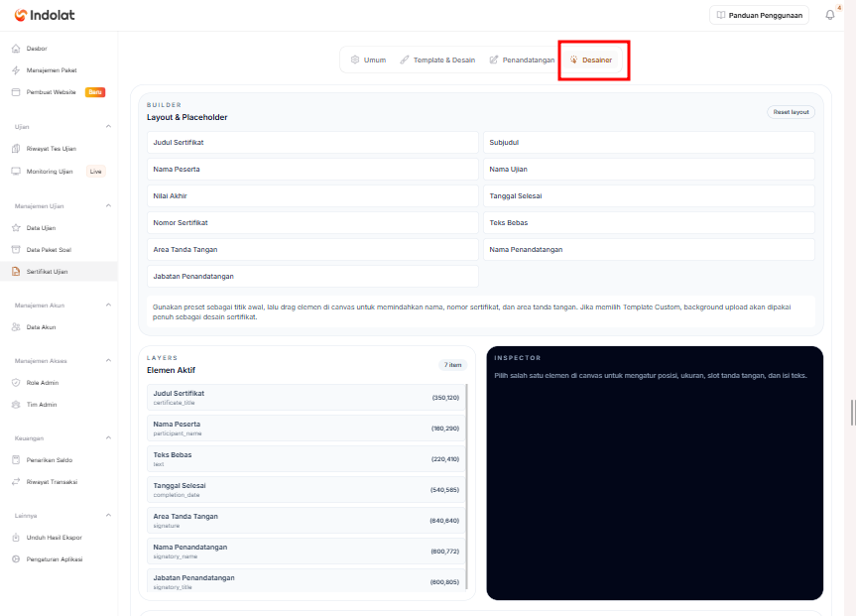Select the Desainer tab
This screenshot has height=616, width=856.
[591, 61]
